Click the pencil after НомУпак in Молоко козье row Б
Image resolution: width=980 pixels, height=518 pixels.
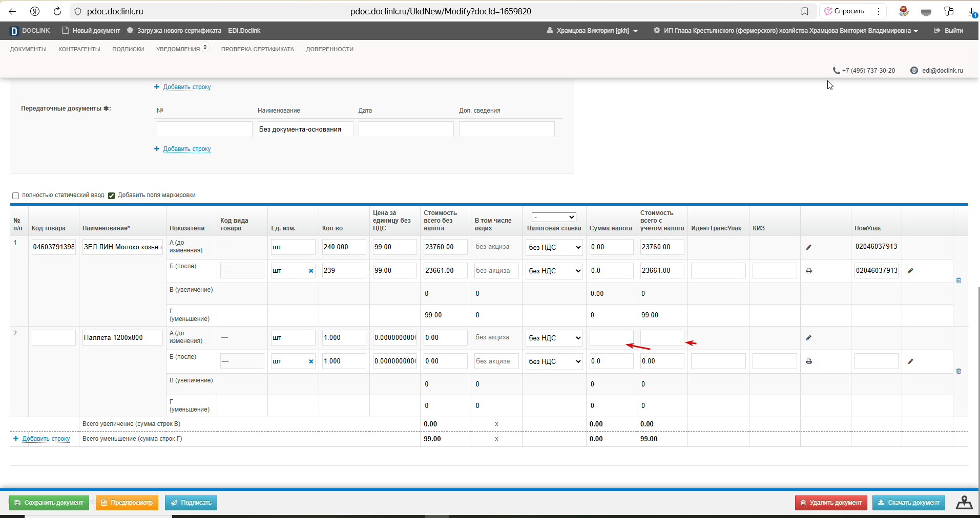910,271
